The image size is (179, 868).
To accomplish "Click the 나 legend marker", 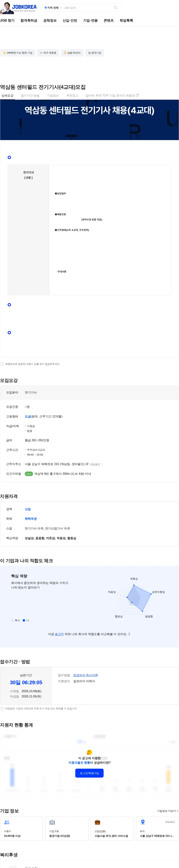I will (24, 620).
